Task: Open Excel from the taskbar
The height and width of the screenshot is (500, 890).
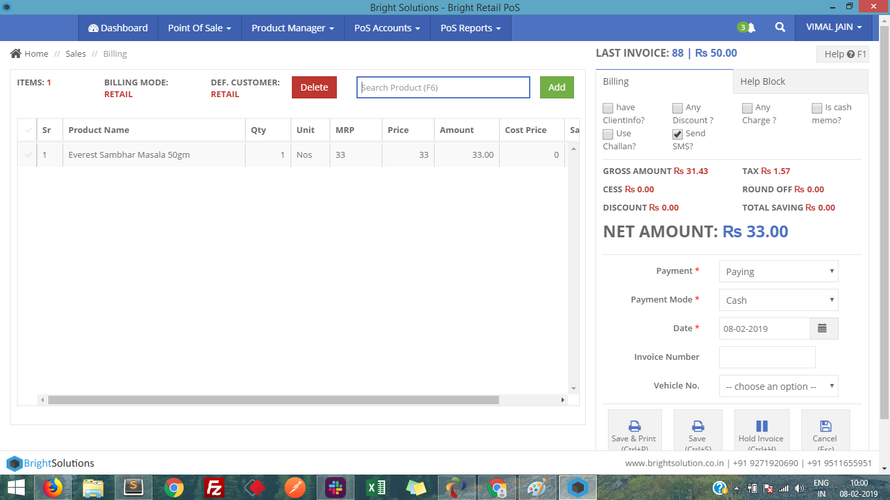Action: tap(376, 488)
